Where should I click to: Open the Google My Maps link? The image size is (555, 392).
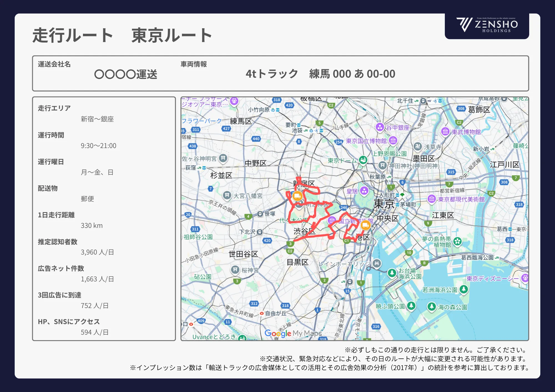point(293,334)
